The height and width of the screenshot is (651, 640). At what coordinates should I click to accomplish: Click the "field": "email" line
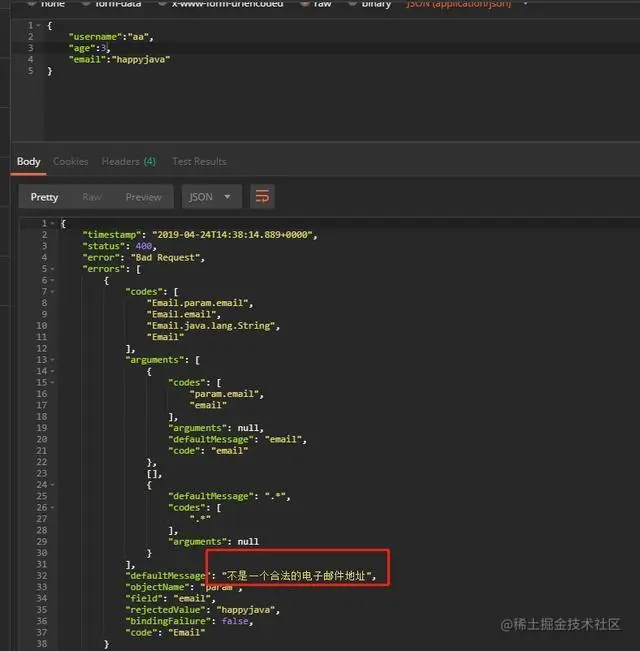point(171,598)
